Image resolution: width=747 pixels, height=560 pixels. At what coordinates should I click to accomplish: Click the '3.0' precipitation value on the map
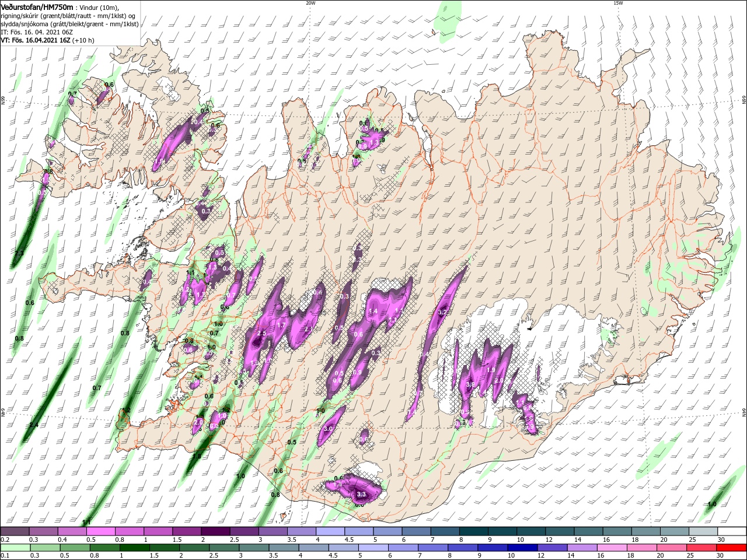[327, 429]
